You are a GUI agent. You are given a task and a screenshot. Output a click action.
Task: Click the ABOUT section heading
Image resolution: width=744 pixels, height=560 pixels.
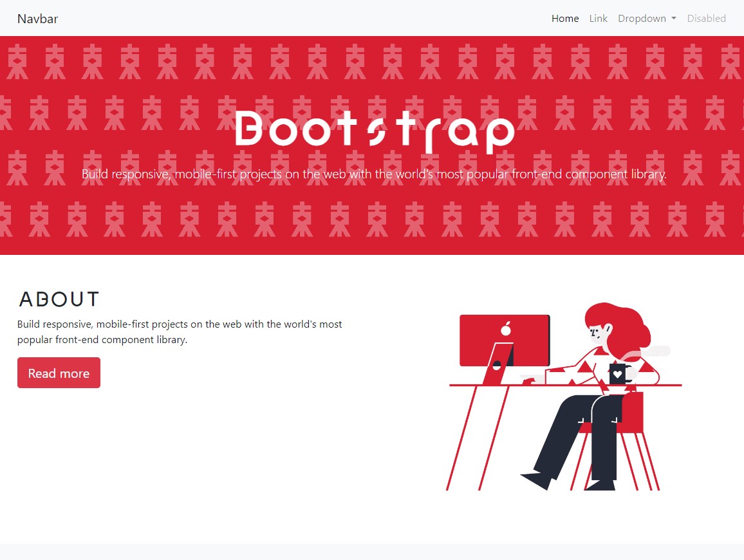[x=59, y=299]
